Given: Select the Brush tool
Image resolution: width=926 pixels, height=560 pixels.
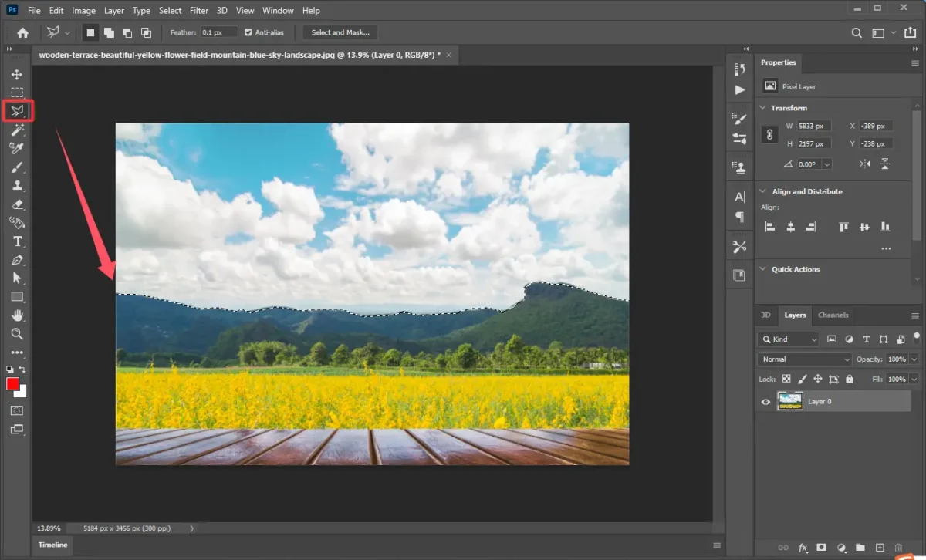Looking at the screenshot, I should pyautogui.click(x=16, y=167).
